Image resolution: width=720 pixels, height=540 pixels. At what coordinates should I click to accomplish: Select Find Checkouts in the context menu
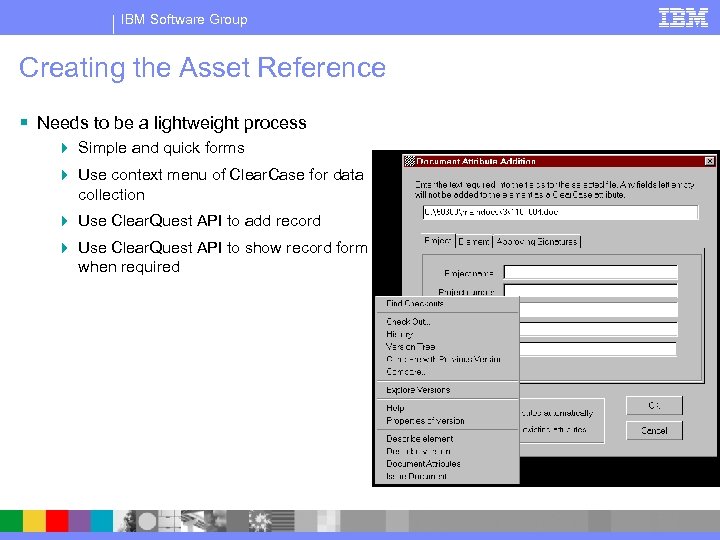tap(447, 304)
